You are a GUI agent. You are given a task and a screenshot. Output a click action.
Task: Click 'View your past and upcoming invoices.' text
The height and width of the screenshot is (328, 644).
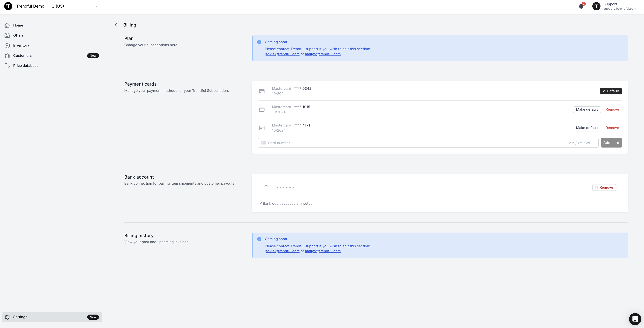pos(157,242)
